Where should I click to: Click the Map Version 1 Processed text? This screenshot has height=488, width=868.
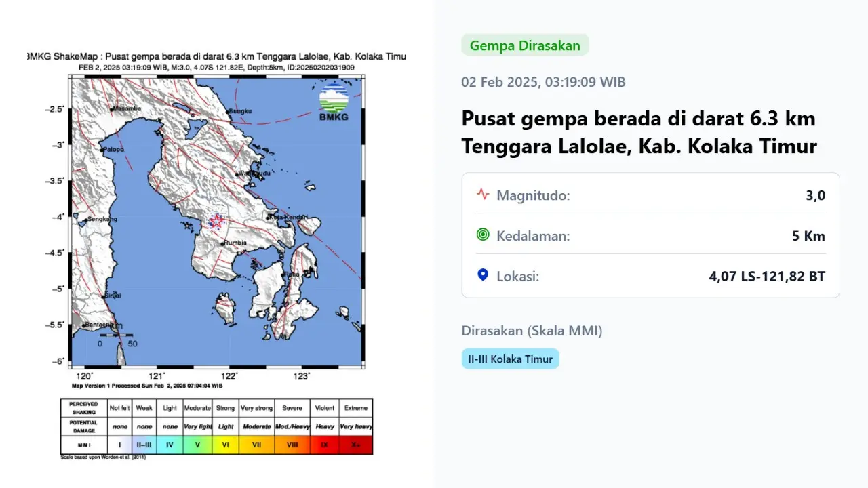click(147, 385)
